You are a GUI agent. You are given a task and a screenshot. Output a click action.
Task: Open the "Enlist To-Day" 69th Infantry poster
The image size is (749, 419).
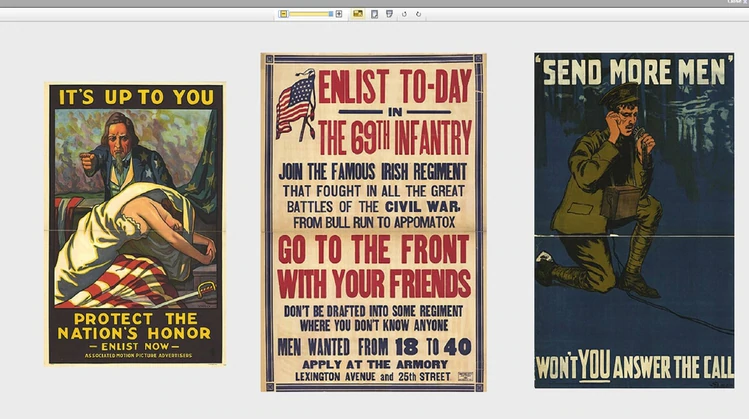click(x=374, y=222)
